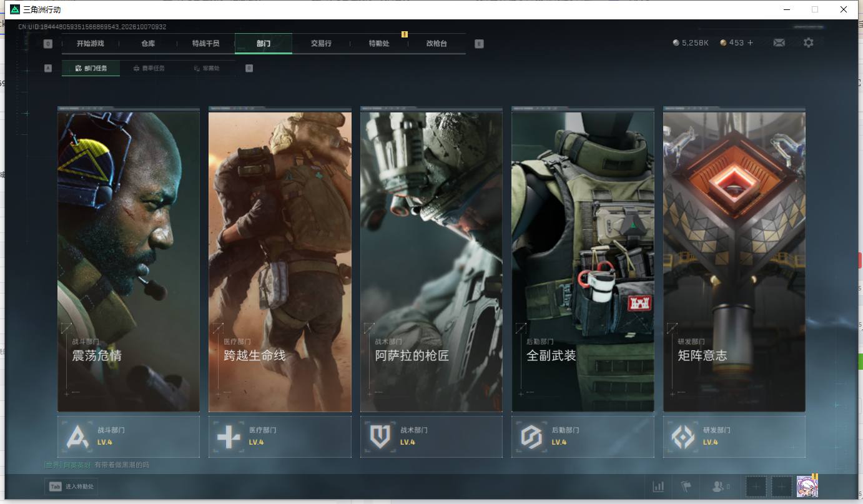Click the player avatar portrait
This screenshot has height=504, width=863.
pyautogui.click(x=807, y=487)
